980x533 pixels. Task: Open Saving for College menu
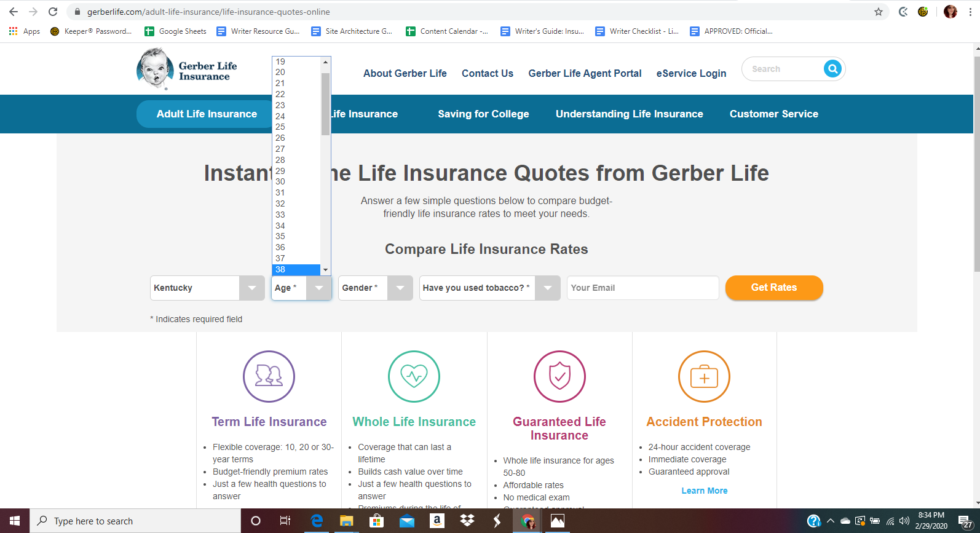(483, 114)
